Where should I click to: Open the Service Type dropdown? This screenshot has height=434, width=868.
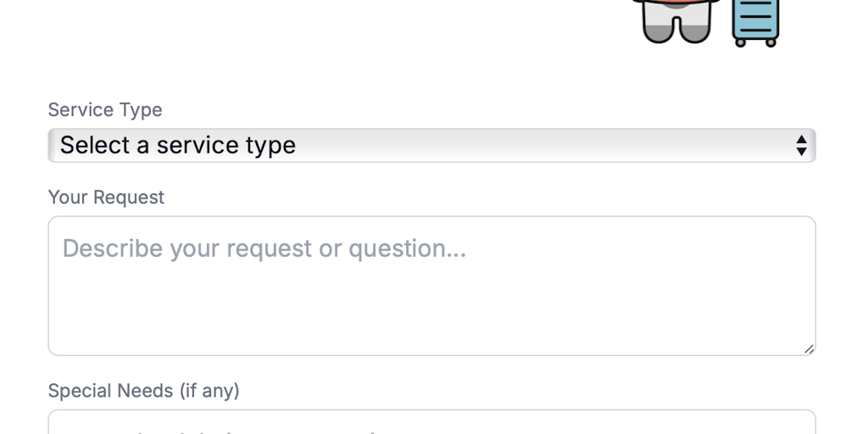(431, 145)
